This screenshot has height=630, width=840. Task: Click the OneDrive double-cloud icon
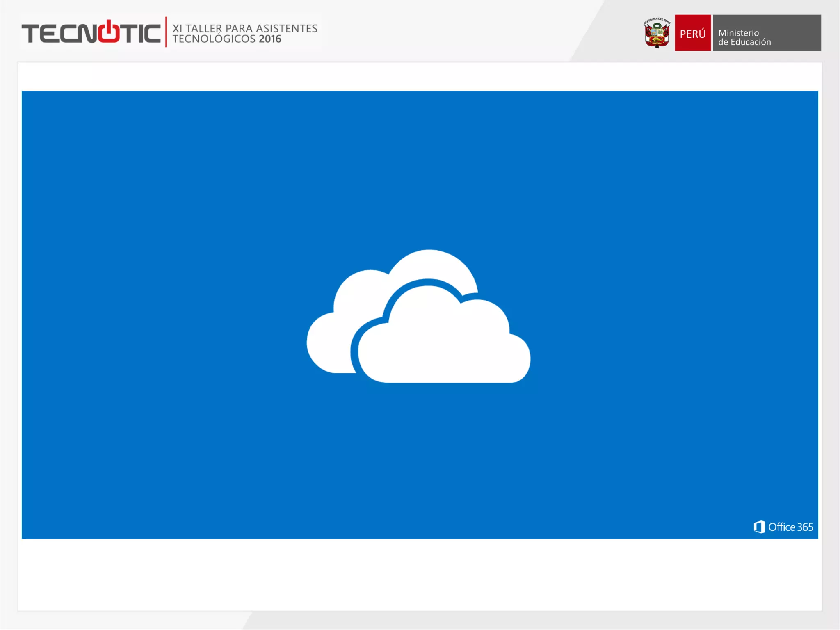coord(418,317)
